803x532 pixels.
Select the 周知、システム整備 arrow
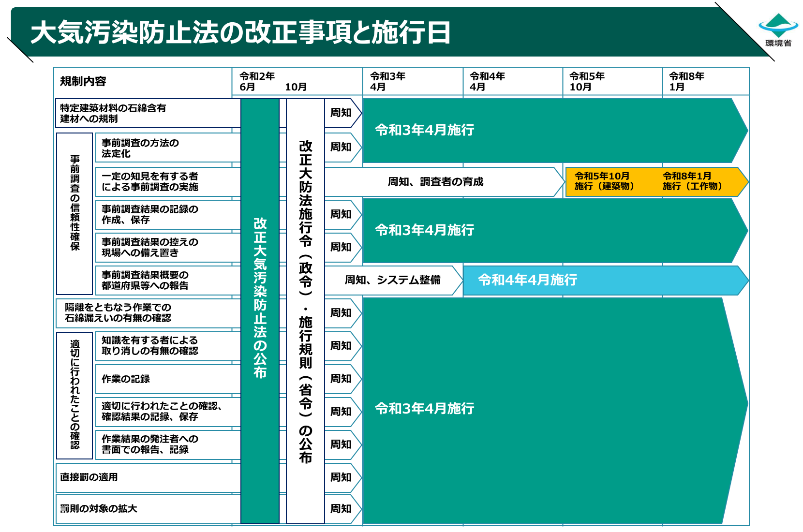(392, 280)
